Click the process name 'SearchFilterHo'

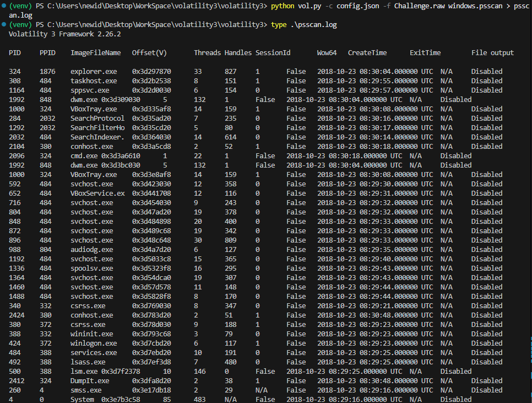click(97, 128)
